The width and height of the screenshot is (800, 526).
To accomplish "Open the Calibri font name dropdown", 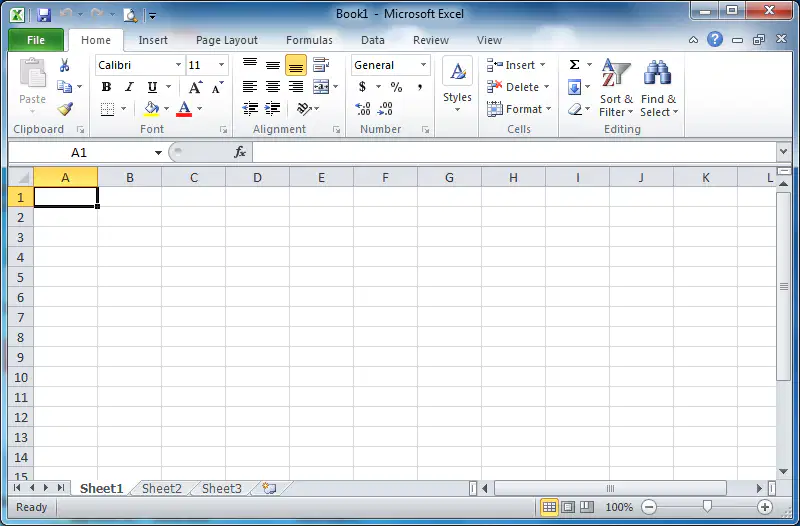I will pyautogui.click(x=178, y=65).
